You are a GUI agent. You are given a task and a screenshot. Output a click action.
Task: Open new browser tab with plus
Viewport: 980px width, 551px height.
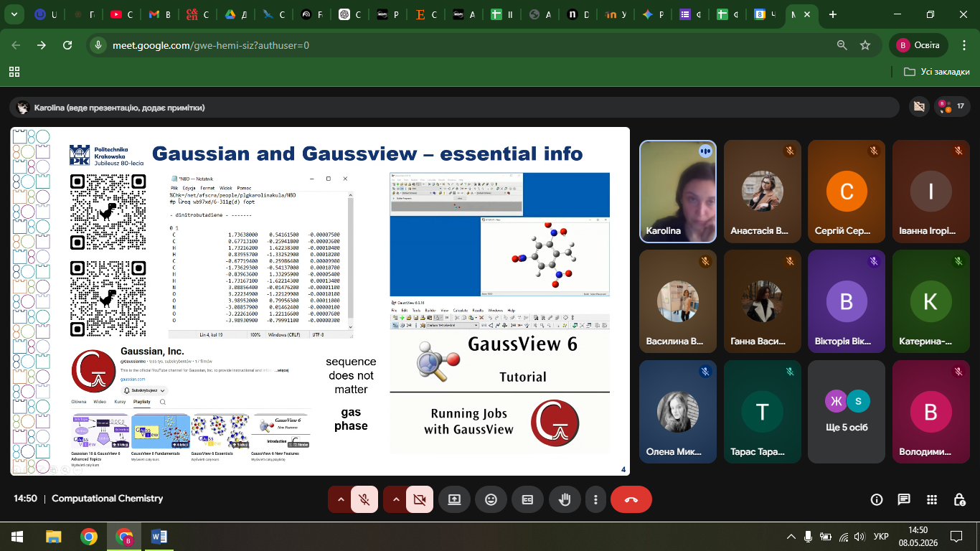[x=833, y=14]
